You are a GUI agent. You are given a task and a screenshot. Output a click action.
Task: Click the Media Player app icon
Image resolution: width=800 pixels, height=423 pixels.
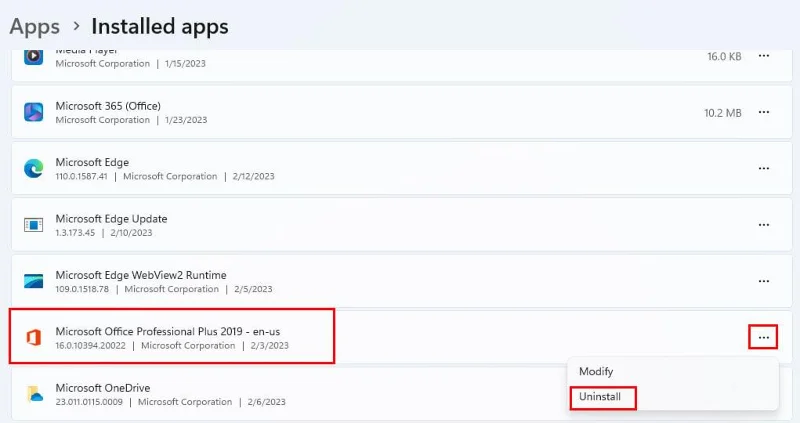point(34,56)
